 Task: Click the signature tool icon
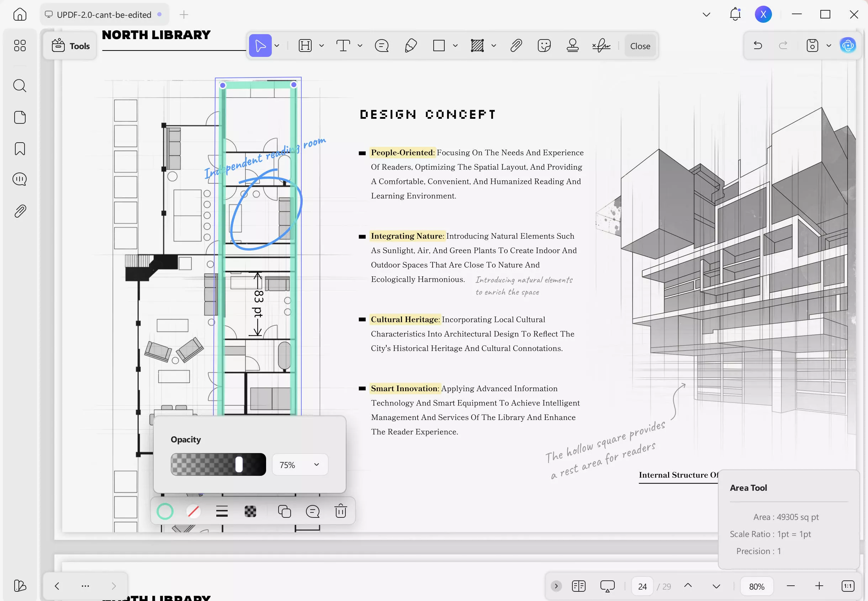pos(601,46)
